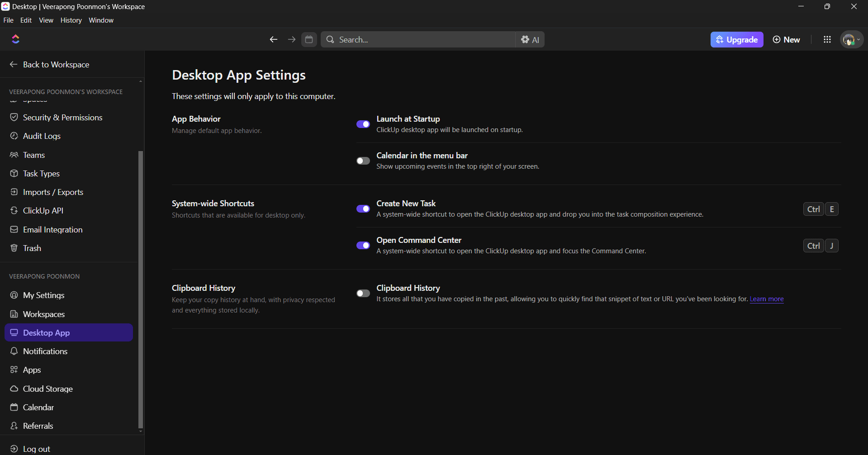The image size is (868, 455).
Task: Go Back to Workspace
Action: click(x=50, y=65)
